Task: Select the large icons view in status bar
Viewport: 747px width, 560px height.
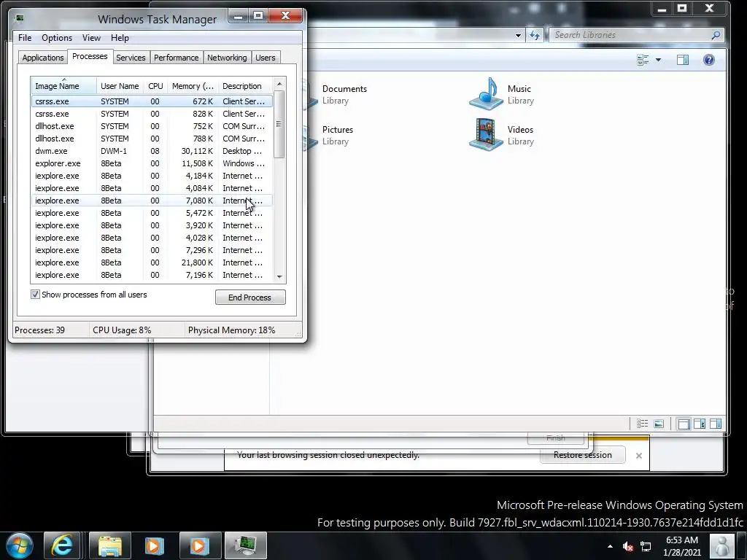Action: coord(659,424)
